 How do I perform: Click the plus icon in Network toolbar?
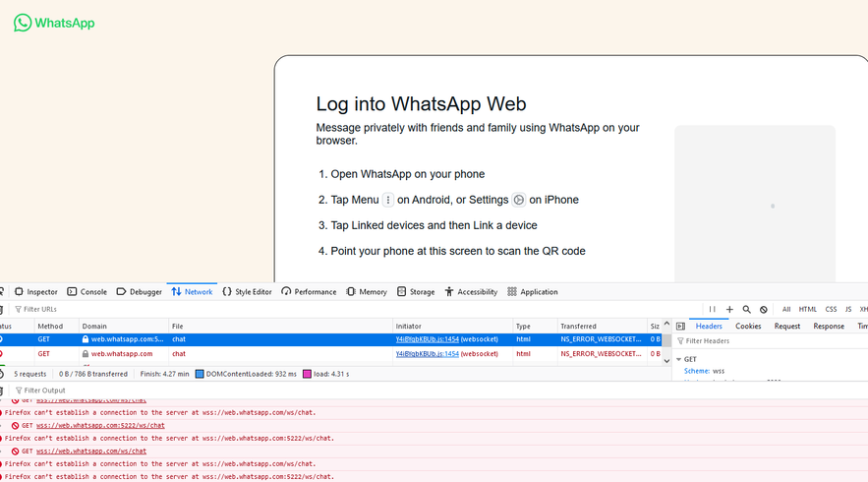click(729, 309)
